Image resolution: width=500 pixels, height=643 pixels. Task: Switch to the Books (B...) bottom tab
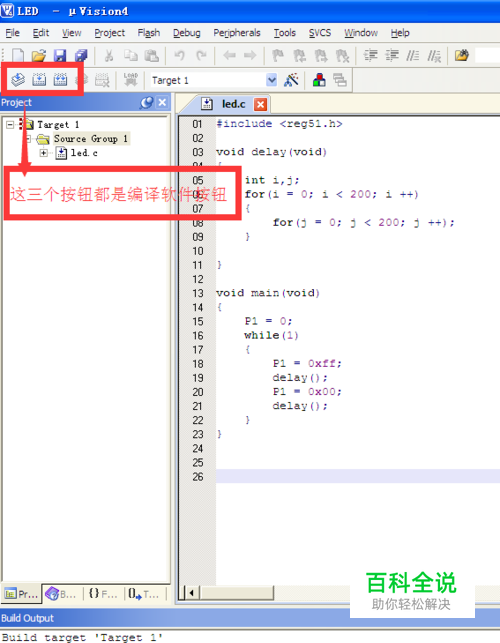click(x=61, y=594)
